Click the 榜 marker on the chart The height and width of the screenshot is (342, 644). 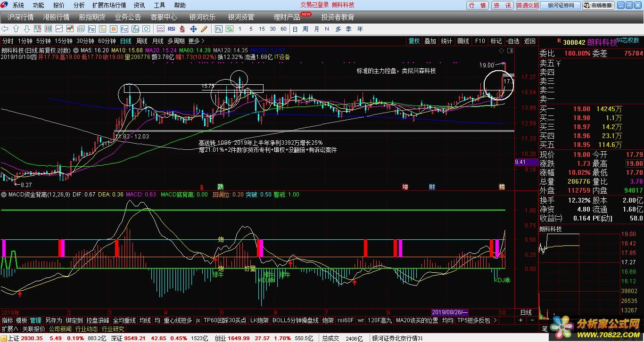click(x=502, y=187)
